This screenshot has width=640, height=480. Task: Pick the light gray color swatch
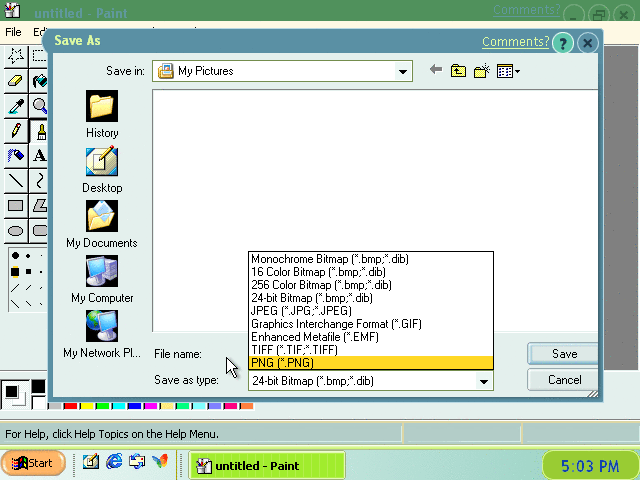54,406
